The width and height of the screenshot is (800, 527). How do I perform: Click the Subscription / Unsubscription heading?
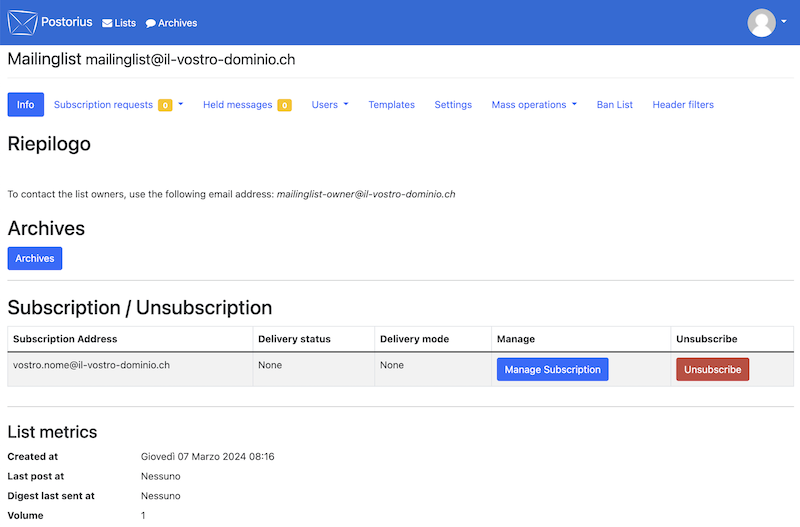pos(140,308)
